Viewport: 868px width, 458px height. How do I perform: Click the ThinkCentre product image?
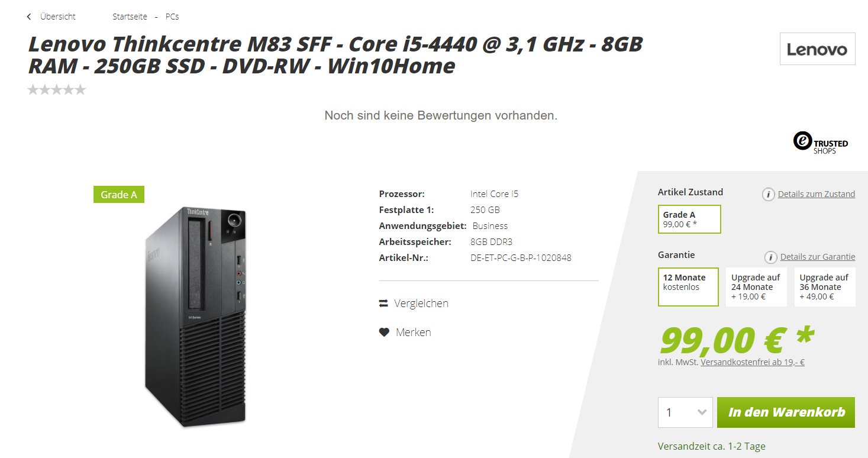point(195,315)
